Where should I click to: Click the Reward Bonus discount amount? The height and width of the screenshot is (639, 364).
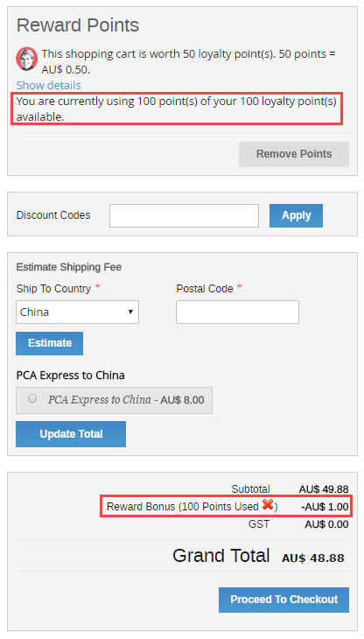[325, 507]
